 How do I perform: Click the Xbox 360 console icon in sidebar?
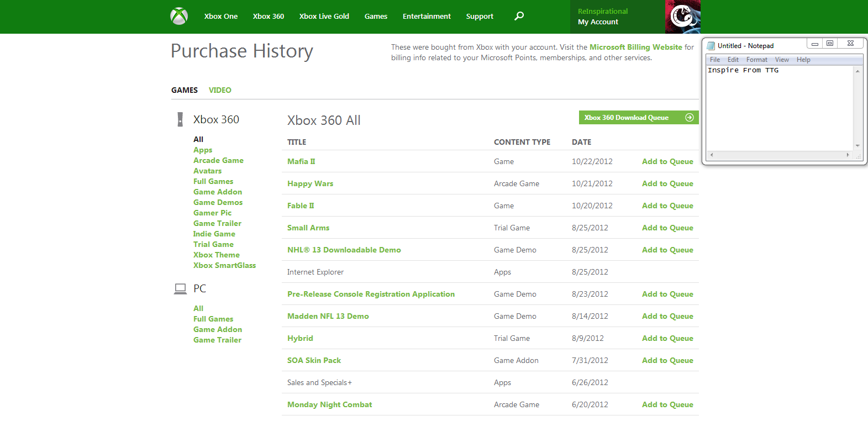pos(180,119)
